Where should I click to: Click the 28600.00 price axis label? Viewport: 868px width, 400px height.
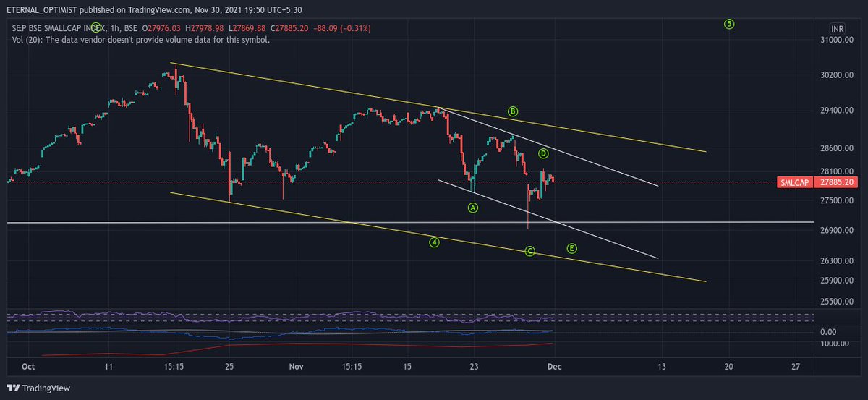point(838,148)
